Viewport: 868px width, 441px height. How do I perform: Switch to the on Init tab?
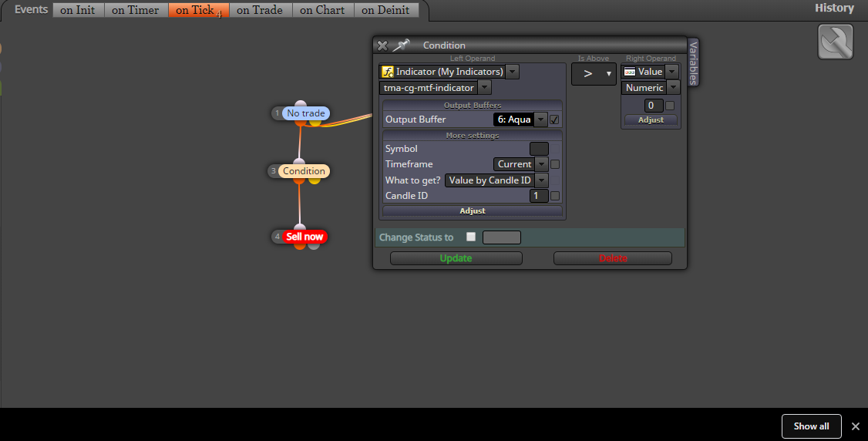[78, 10]
